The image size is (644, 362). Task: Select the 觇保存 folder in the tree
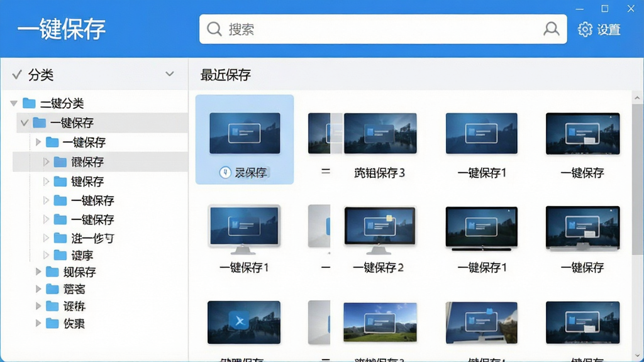80,272
